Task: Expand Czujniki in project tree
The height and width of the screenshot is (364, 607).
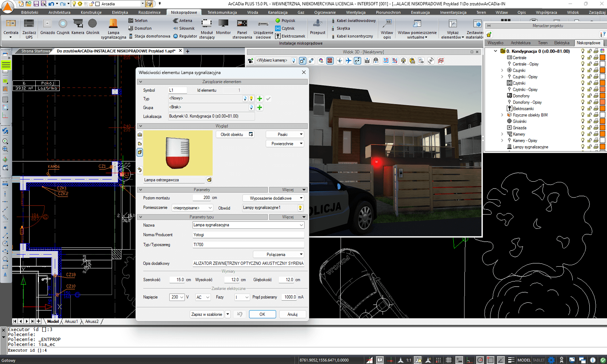Action: pos(502,70)
